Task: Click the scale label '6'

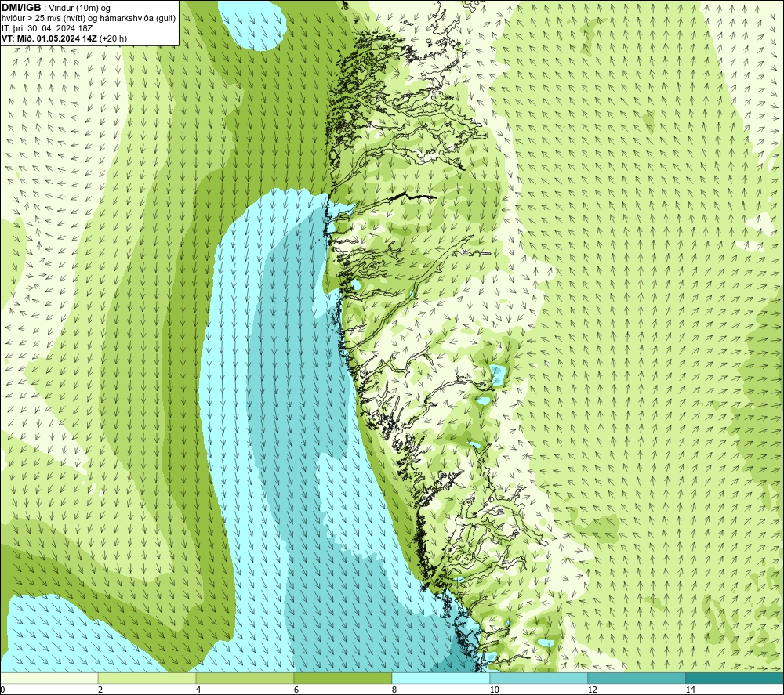Action: click(x=296, y=690)
